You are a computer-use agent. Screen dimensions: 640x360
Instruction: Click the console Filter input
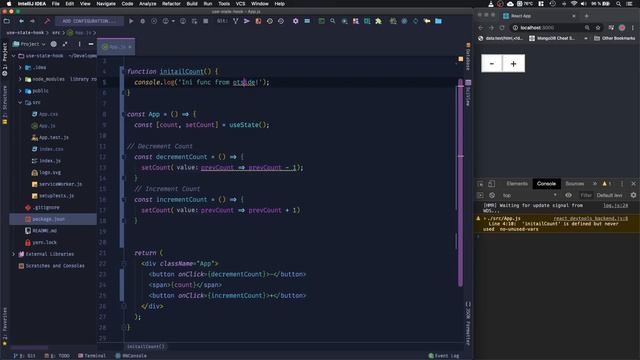(586, 195)
